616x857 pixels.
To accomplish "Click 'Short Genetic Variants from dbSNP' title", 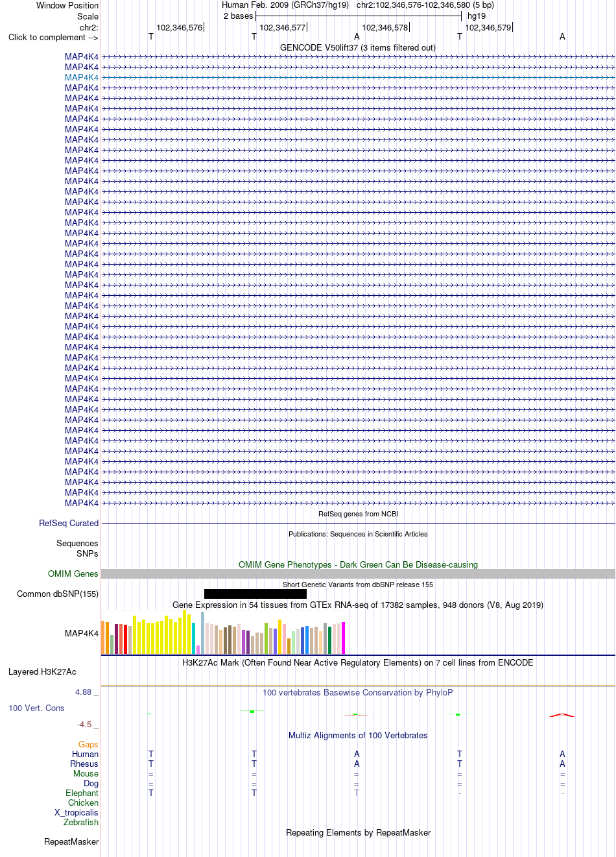I will pos(358,585).
